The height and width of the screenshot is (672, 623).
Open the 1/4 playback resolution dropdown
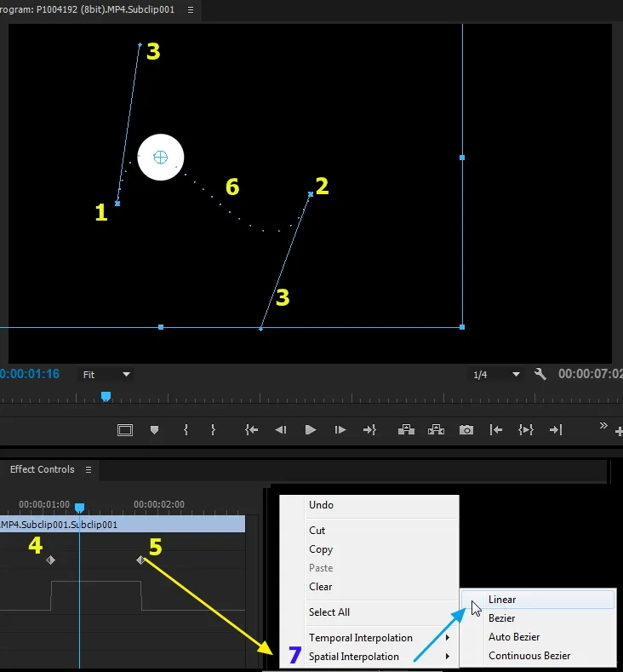click(496, 375)
